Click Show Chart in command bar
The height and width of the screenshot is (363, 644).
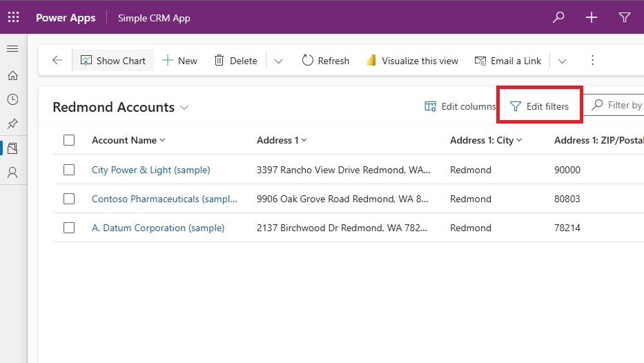(113, 61)
